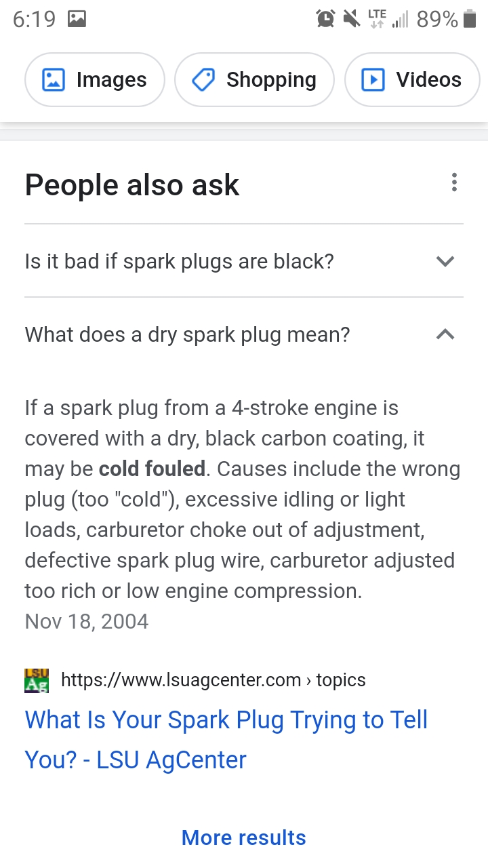This screenshot has height=868, width=488.
Task: Tap the alarm icon in status bar
Action: point(325,19)
